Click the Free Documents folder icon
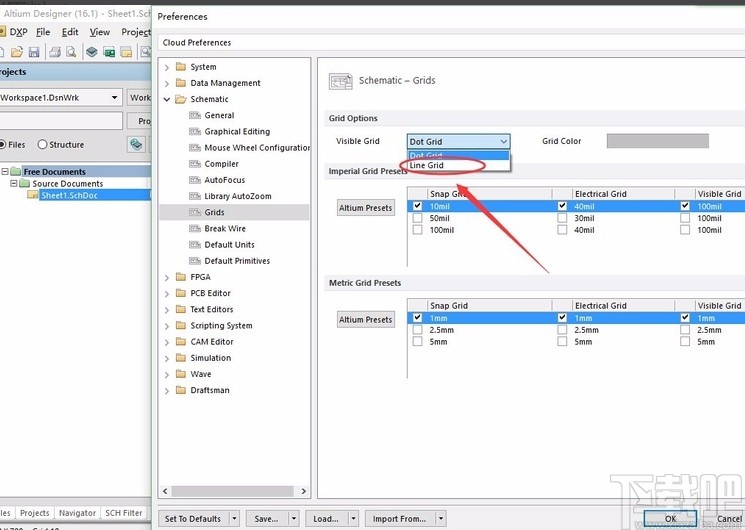 [x=16, y=171]
